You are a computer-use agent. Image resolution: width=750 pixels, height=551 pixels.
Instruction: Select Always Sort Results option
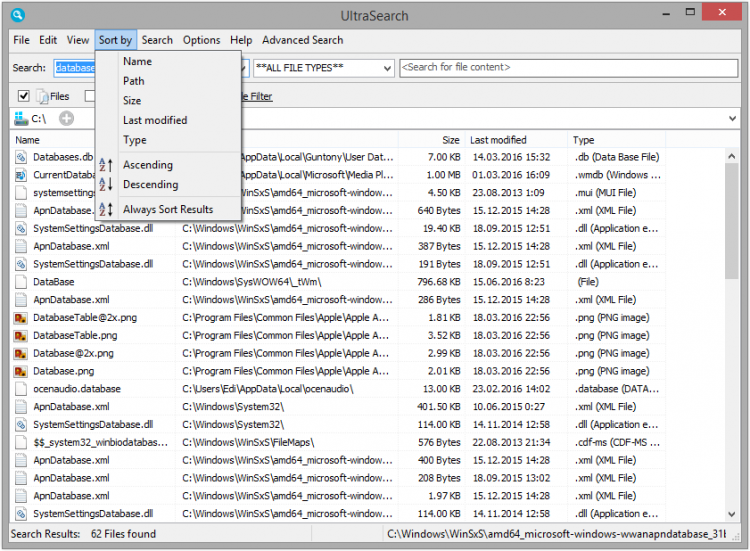(168, 209)
